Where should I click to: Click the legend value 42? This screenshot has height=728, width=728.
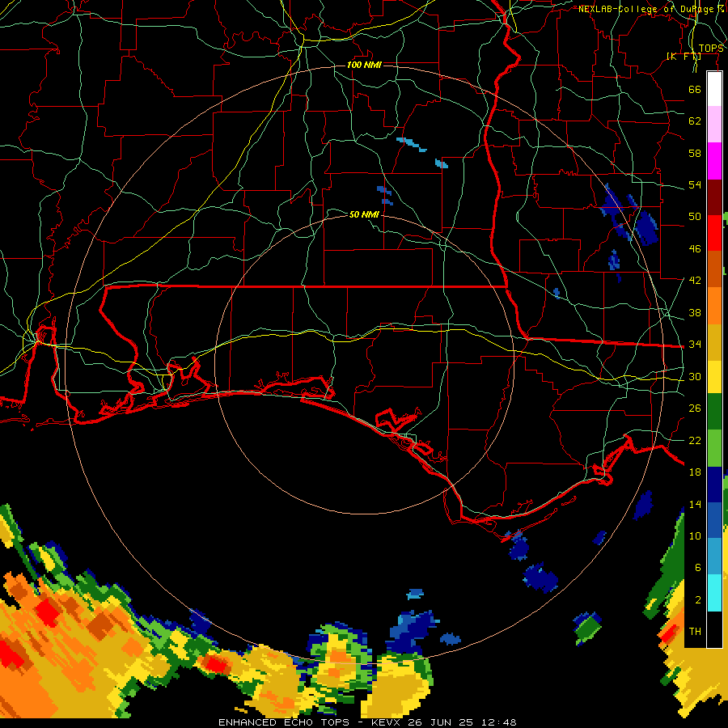(695, 281)
